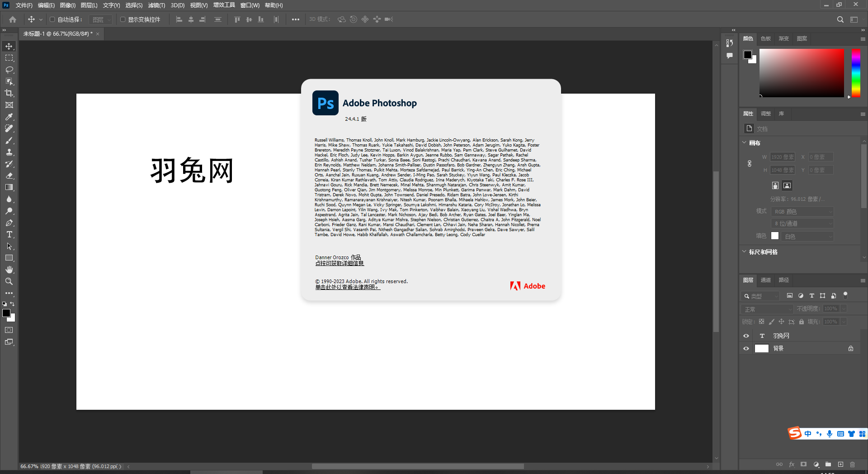Toggle the width-height link icon
868x474 pixels.
click(x=750, y=164)
